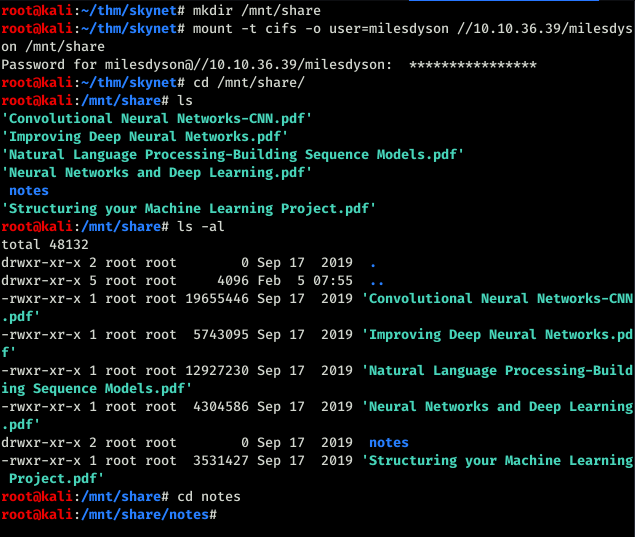Click the 'mkdir /mnt/share' command text
Image resolution: width=635 pixels, height=537 pixels.
257,11
